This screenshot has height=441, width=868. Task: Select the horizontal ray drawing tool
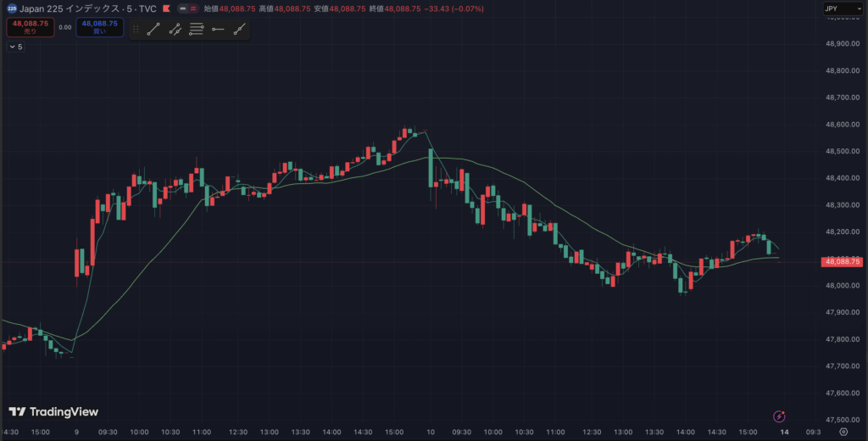coord(218,29)
